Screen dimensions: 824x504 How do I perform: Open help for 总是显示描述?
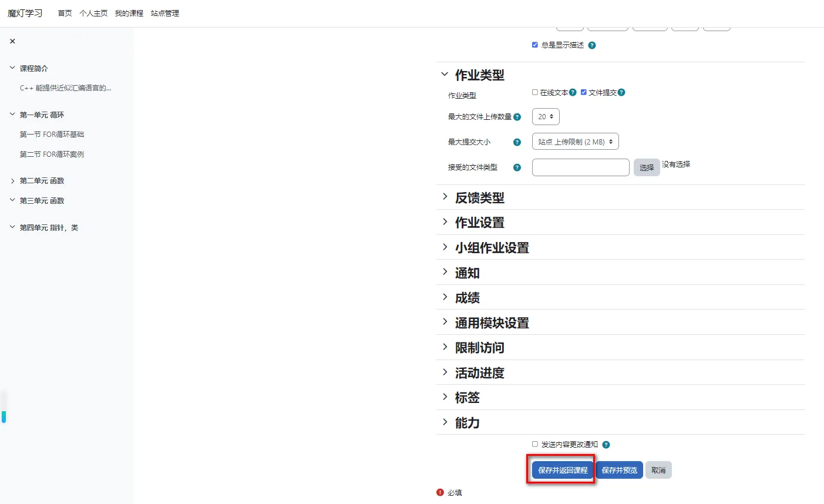tap(592, 45)
